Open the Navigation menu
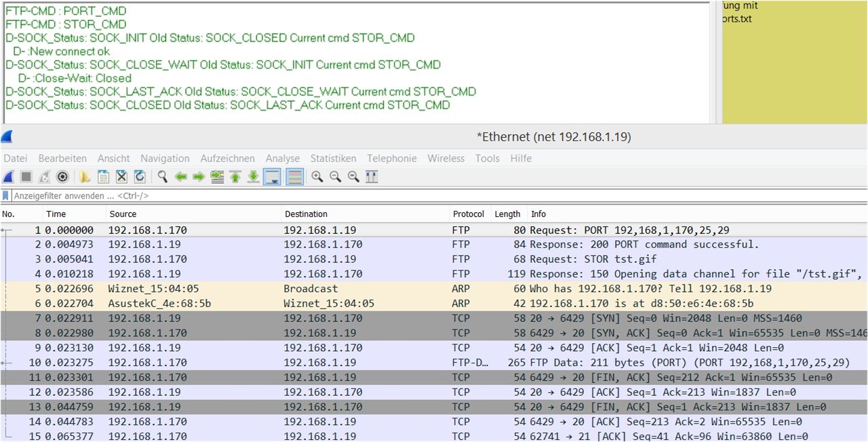The width and height of the screenshot is (868, 442). click(165, 158)
